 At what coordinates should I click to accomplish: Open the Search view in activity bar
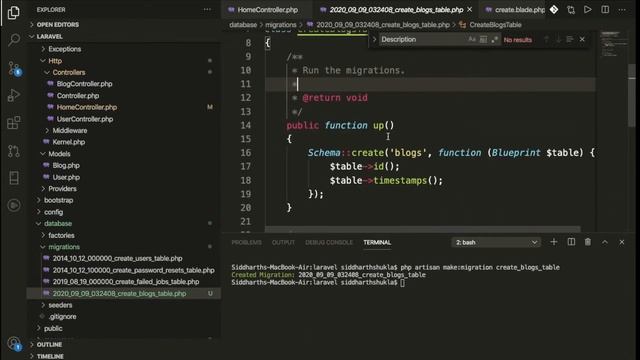14,40
